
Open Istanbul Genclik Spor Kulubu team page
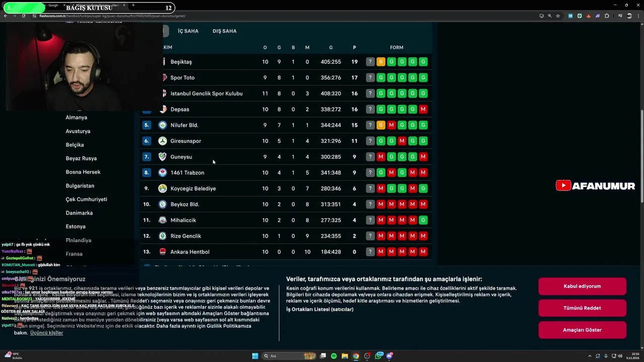point(206,94)
